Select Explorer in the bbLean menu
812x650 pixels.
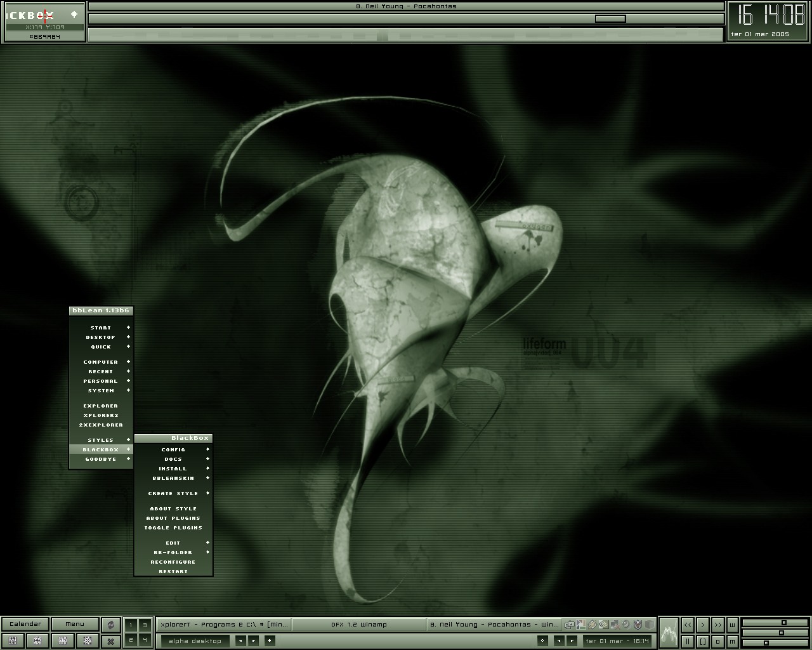coord(101,406)
